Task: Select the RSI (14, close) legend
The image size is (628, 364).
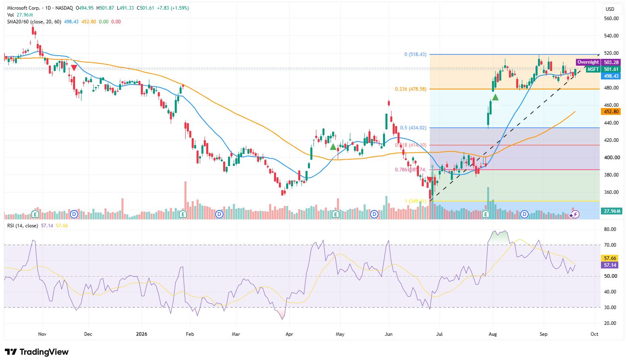Action: pos(23,226)
